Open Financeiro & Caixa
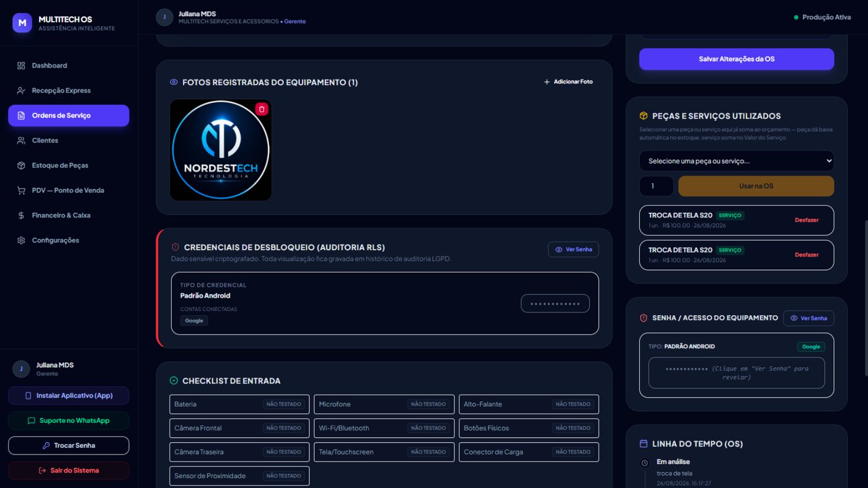Image resolution: width=868 pixels, height=488 pixels. (x=68, y=215)
